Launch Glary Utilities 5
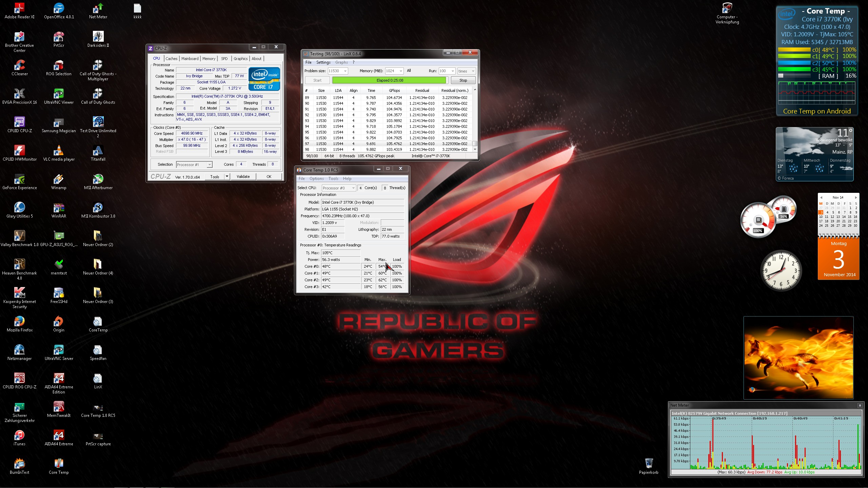 click(19, 210)
